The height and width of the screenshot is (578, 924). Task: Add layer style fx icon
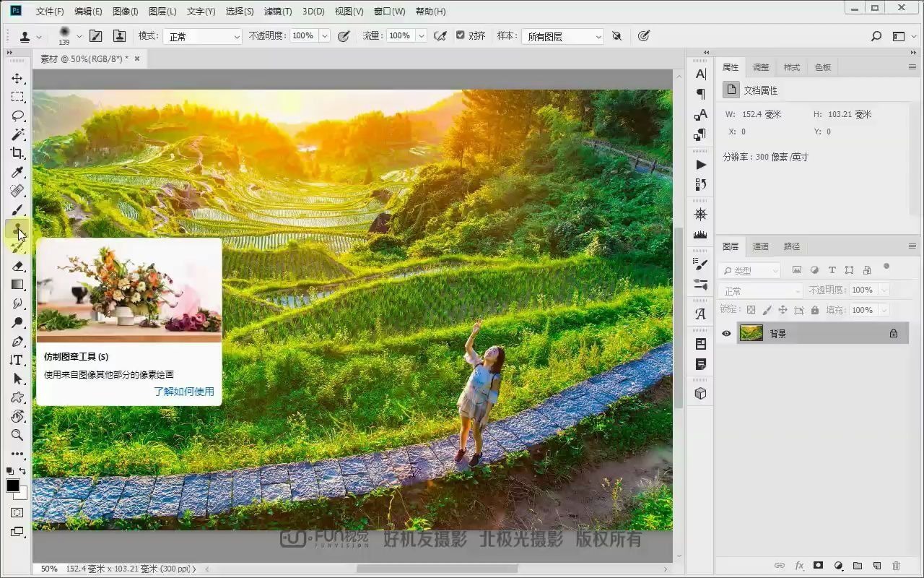[x=799, y=566]
